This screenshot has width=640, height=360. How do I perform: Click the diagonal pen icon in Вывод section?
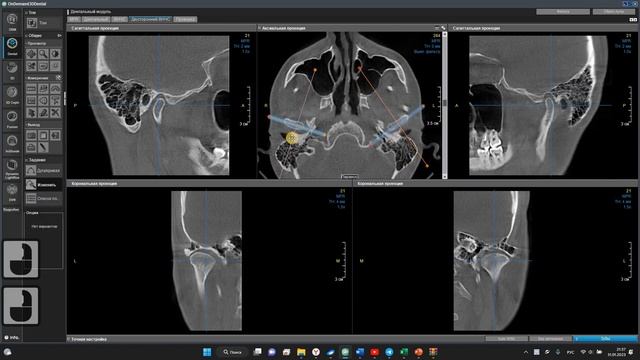coord(43,147)
